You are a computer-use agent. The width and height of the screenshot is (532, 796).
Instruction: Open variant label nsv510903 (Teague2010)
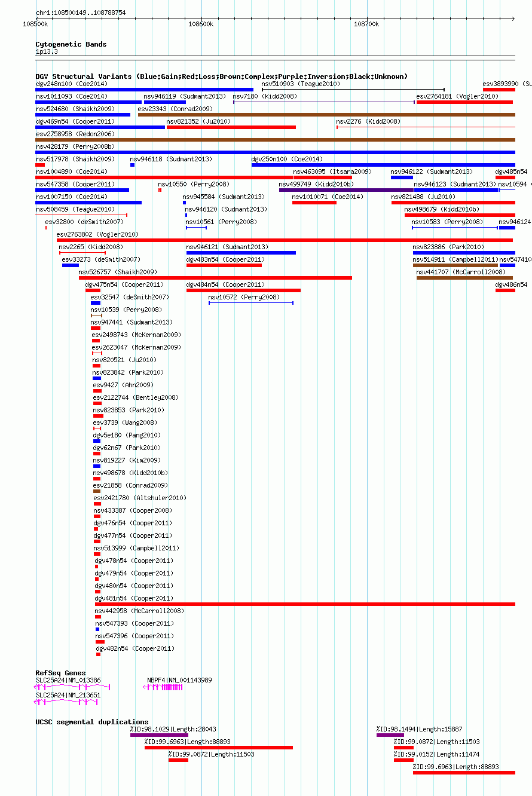click(x=301, y=84)
